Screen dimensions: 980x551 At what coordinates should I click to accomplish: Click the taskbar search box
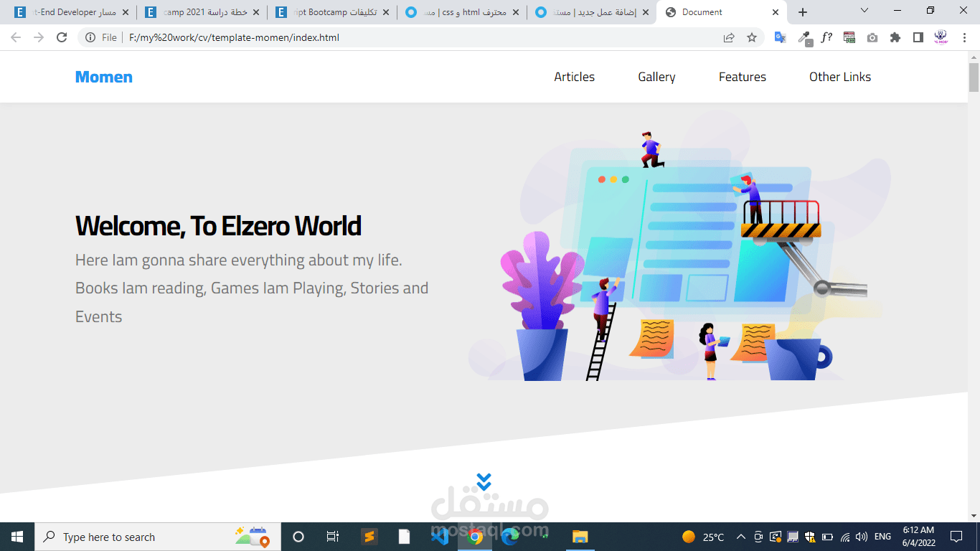[158, 537]
